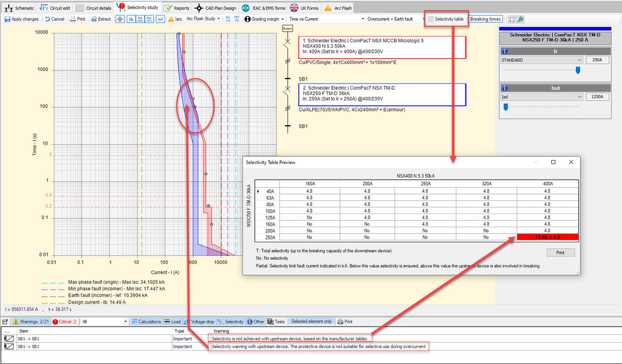Print the selectivity graph from top toolbar
Viewport: 622px width, 364px height.
[x=77, y=19]
